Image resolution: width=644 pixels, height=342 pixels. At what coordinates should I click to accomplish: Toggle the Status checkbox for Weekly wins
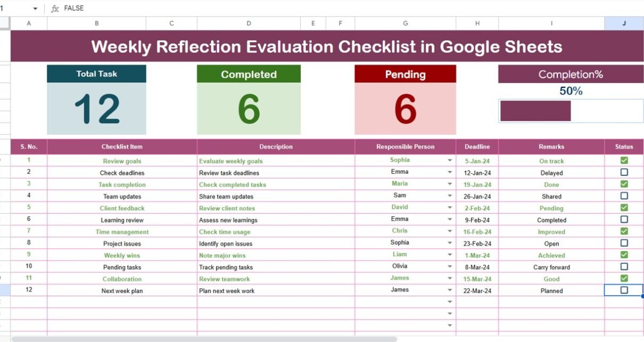[624, 255]
